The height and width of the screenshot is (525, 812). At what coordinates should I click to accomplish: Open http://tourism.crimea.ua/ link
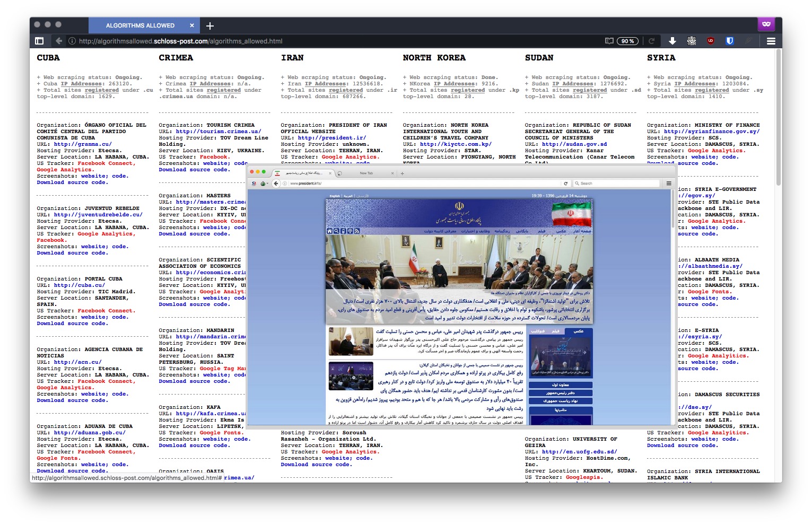(219, 132)
